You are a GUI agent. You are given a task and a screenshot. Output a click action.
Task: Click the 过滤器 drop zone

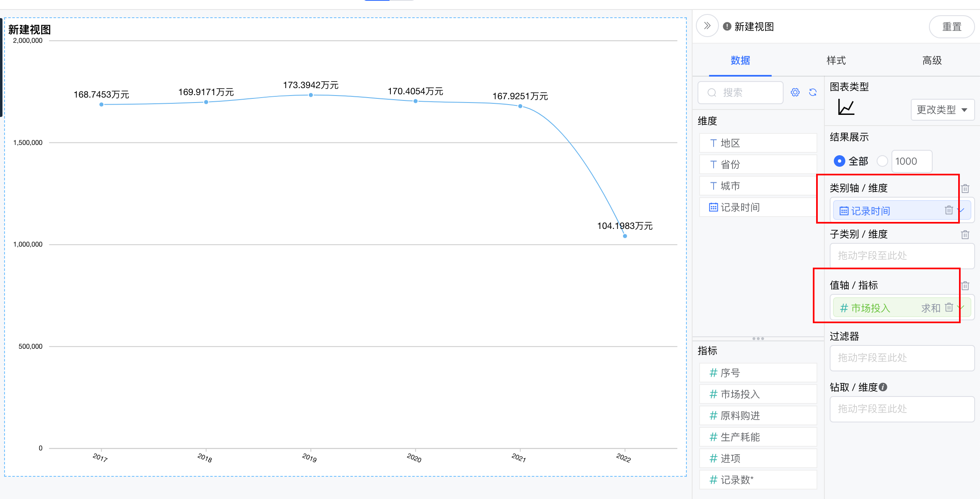902,358
